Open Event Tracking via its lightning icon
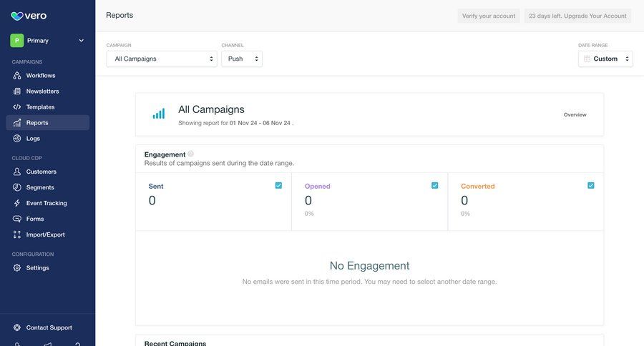This screenshot has width=644, height=346. [x=17, y=203]
